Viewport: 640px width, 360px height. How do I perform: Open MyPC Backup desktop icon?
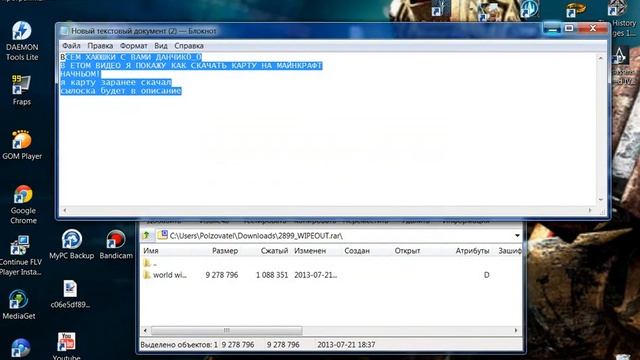pos(71,244)
